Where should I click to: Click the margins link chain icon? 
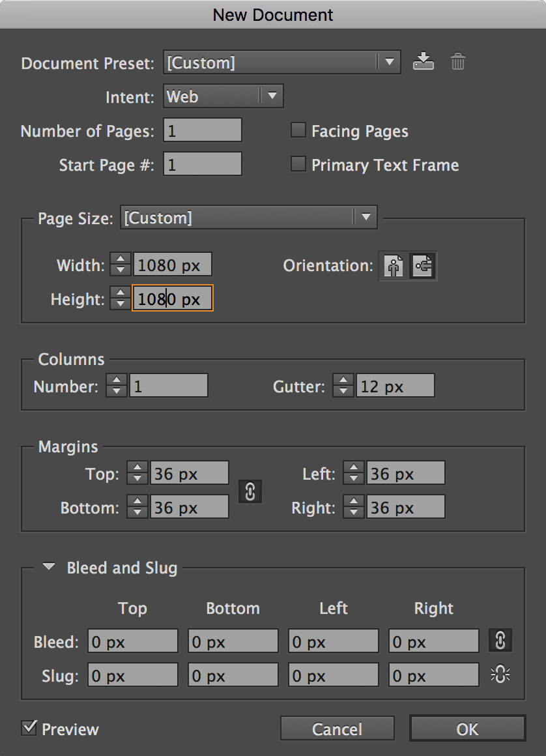pyautogui.click(x=250, y=492)
